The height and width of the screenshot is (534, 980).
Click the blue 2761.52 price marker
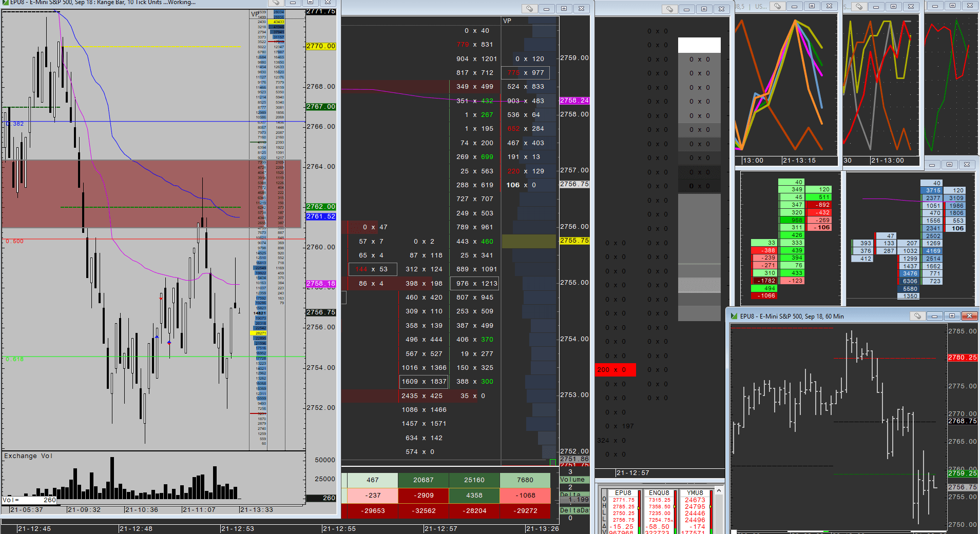(x=321, y=216)
